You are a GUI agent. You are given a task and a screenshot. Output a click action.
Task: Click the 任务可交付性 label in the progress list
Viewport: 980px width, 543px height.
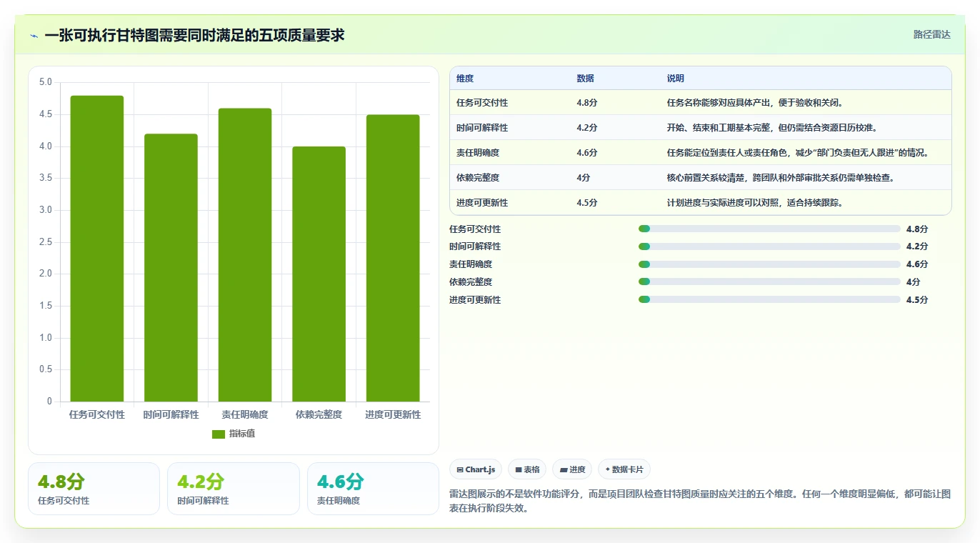point(475,229)
